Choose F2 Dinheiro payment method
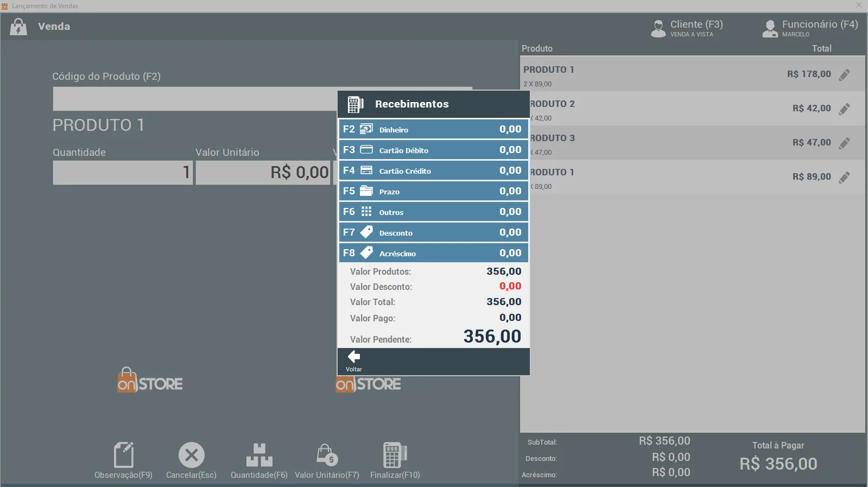 (434, 129)
